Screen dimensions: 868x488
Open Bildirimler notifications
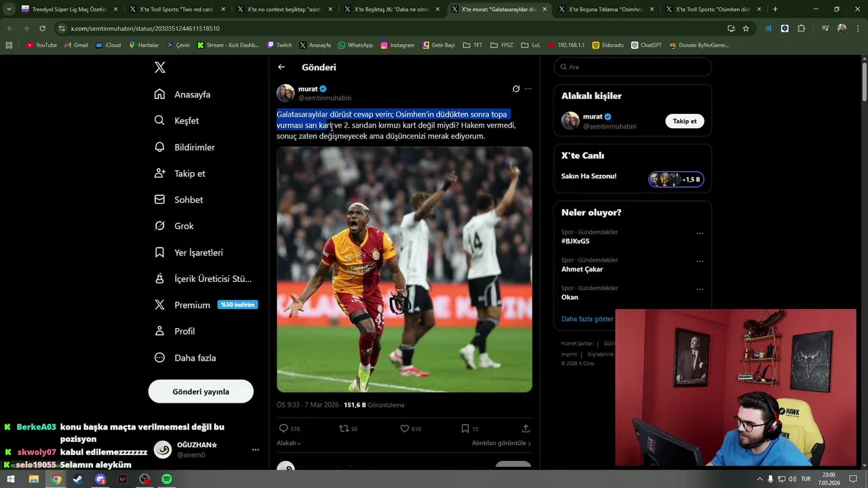pos(184,147)
